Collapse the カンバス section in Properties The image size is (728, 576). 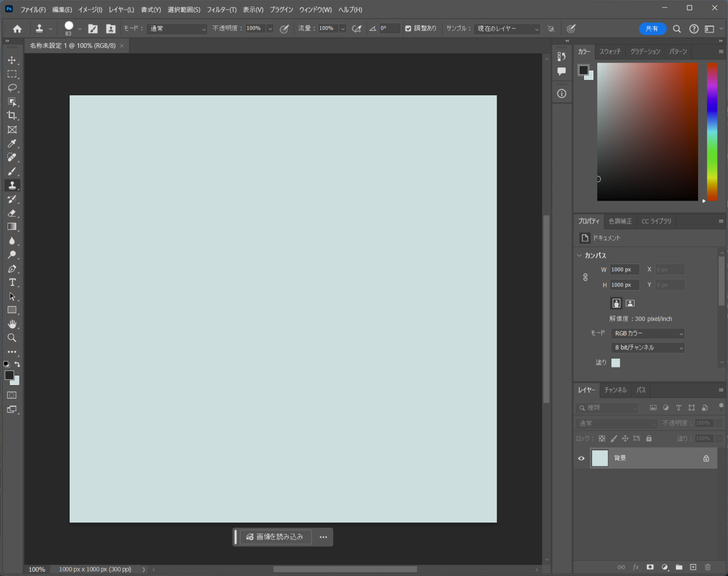click(579, 255)
